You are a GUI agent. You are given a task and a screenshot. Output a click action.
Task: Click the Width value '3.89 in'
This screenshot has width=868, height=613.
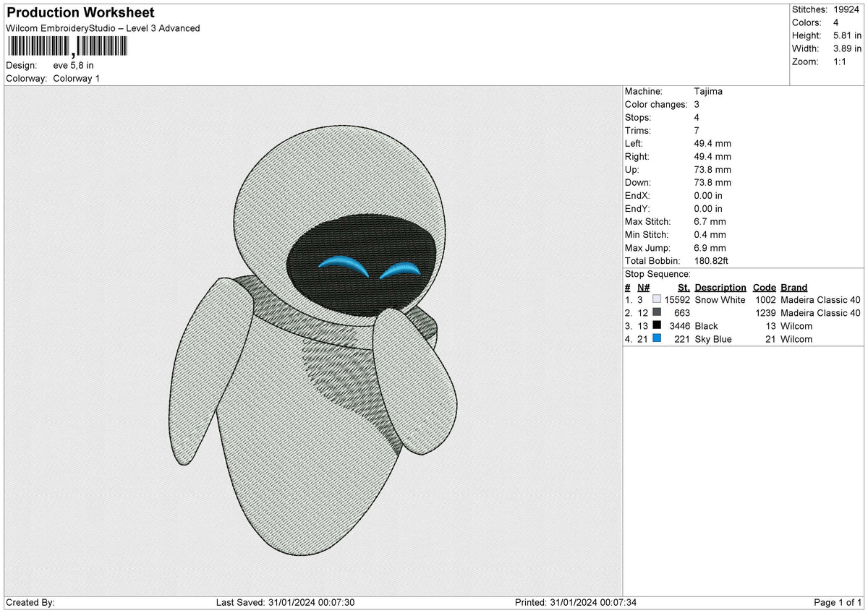coord(847,48)
